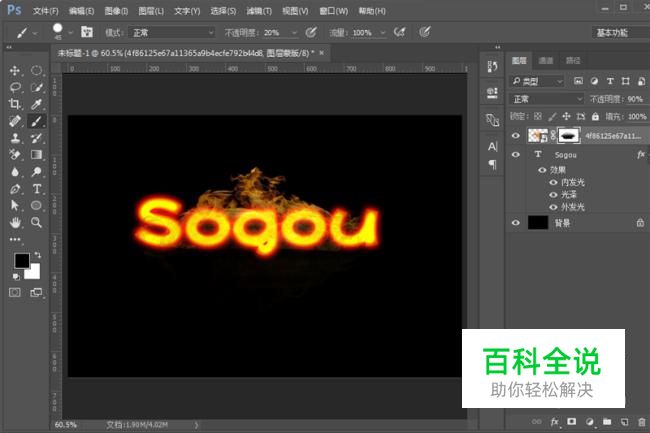Click the background color swatch
This screenshot has height=433, width=650.
34,273
